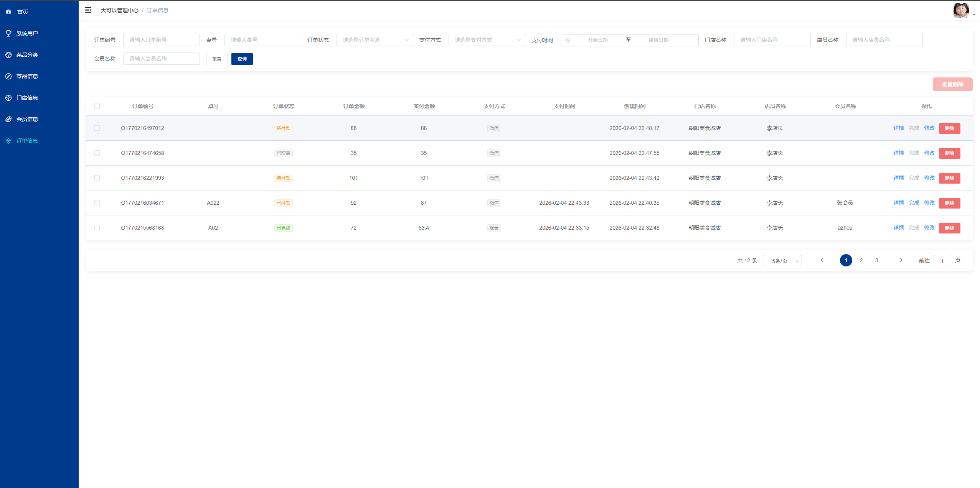
Task: Click the 查询 search button
Action: tap(242, 59)
